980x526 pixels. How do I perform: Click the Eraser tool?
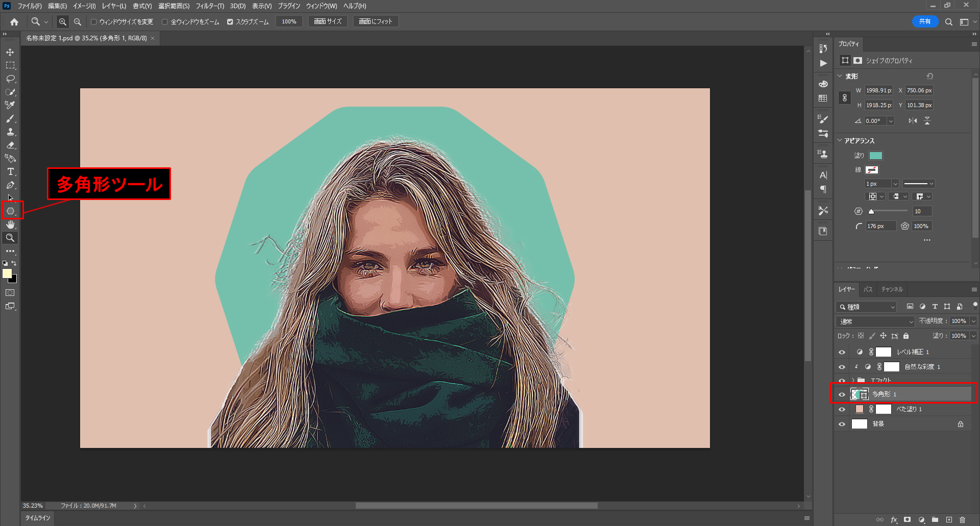click(x=10, y=145)
